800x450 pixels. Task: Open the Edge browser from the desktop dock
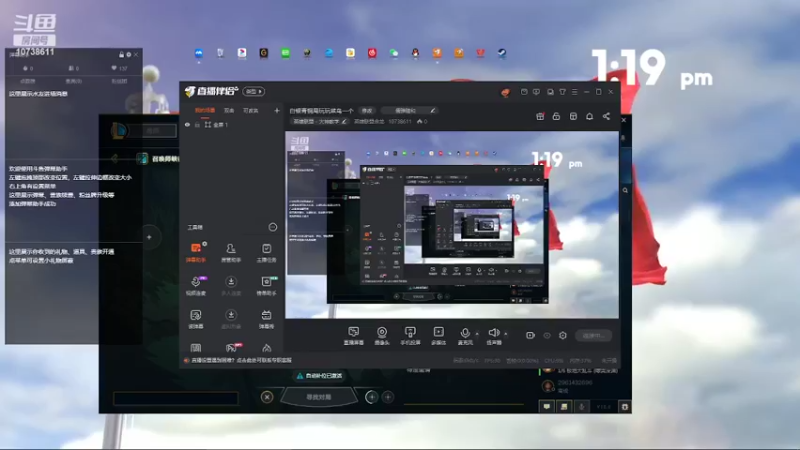tap(329, 53)
